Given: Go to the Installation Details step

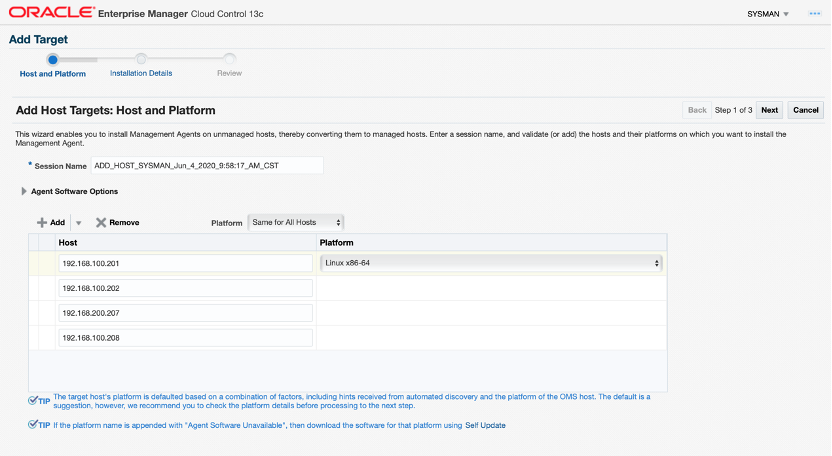Looking at the screenshot, I should tap(141, 73).
